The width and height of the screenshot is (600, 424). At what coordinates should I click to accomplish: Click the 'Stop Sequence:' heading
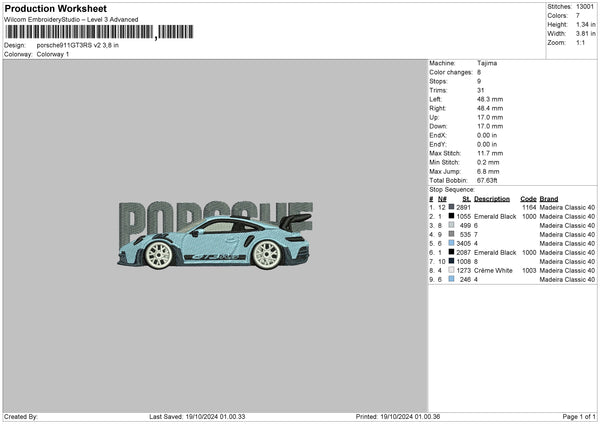coord(452,190)
